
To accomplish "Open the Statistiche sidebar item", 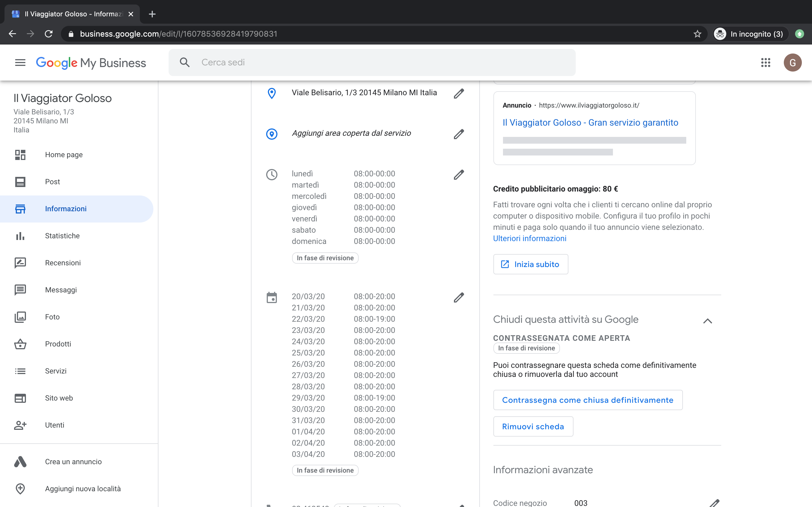I will point(62,236).
